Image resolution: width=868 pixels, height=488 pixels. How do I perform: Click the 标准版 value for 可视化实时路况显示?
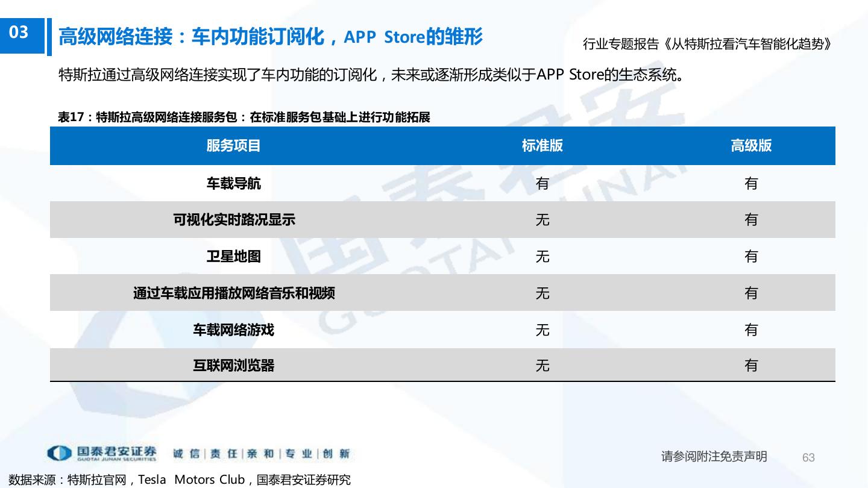point(542,220)
